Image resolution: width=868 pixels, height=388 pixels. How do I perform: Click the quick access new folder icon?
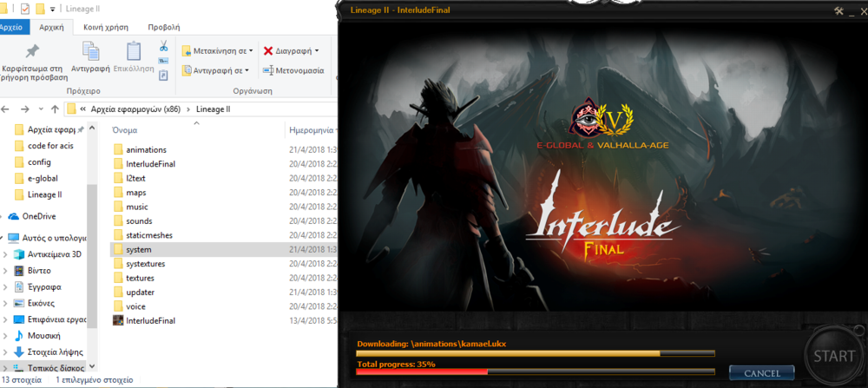40,9
